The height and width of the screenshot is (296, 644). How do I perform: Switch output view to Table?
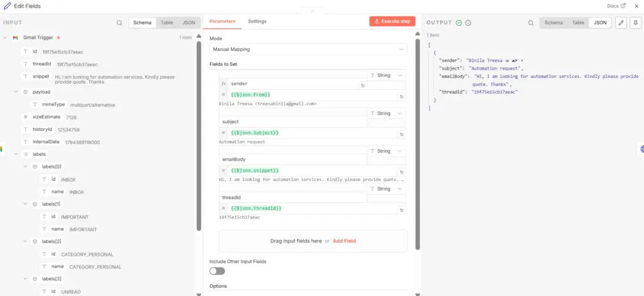[579, 23]
